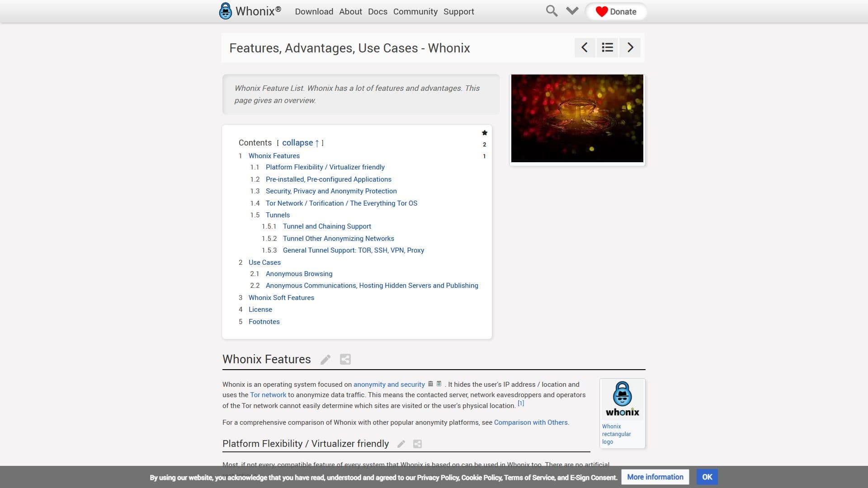Jump to Footnotes in contents
The height and width of the screenshot is (488, 868).
(x=264, y=322)
